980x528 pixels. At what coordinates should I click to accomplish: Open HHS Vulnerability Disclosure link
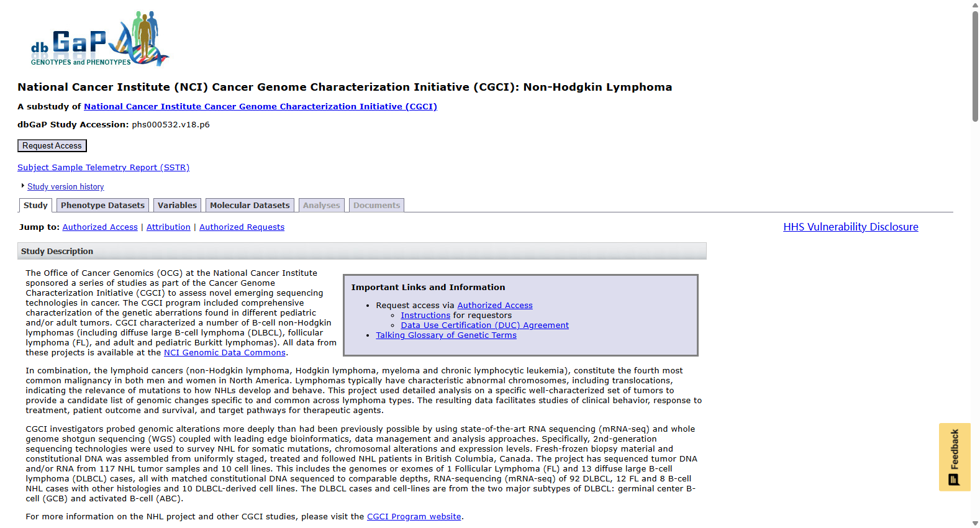[x=850, y=227]
